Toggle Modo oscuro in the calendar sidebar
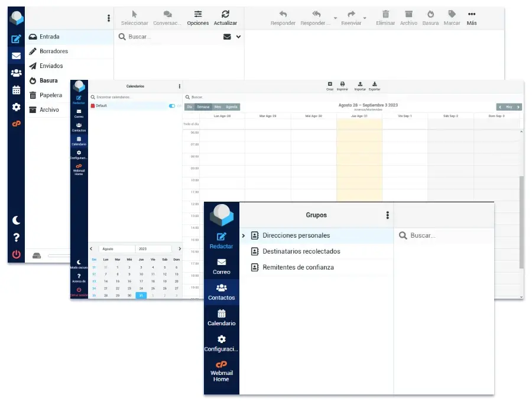This screenshot has height=414, width=532. click(x=79, y=264)
